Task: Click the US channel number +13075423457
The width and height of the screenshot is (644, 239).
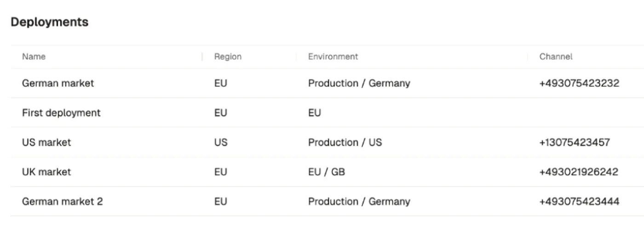Action: click(575, 142)
